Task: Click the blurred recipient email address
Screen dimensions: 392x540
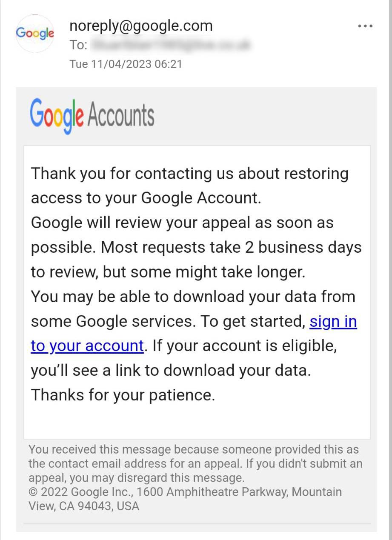Action: [x=171, y=45]
